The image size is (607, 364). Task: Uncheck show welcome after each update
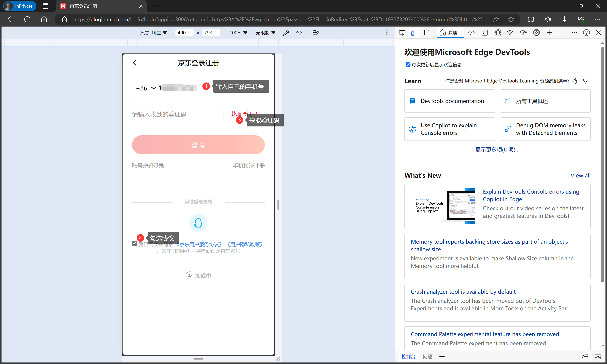coord(408,64)
